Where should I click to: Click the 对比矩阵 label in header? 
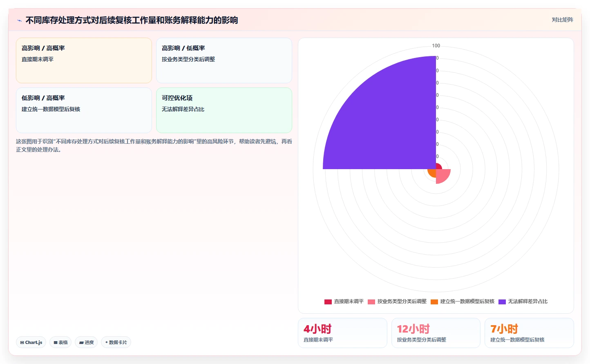point(562,20)
